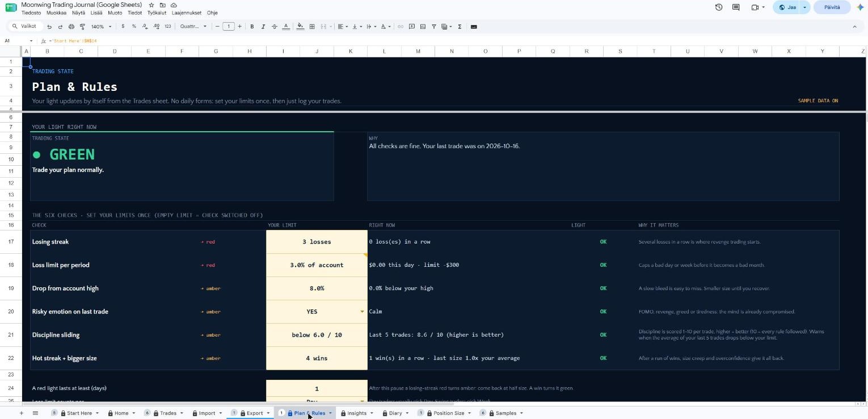Open the horizontal align dropdown
This screenshot has width=868, height=419.
tap(343, 27)
